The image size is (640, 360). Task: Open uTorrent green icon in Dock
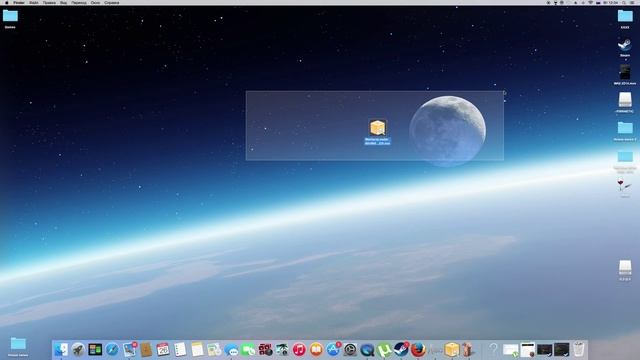coord(384,350)
